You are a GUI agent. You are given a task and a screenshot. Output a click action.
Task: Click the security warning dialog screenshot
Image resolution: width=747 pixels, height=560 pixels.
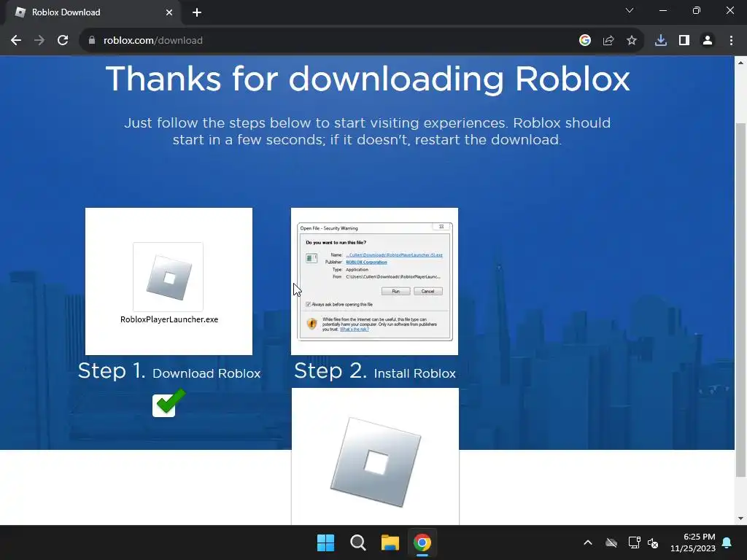tap(374, 281)
